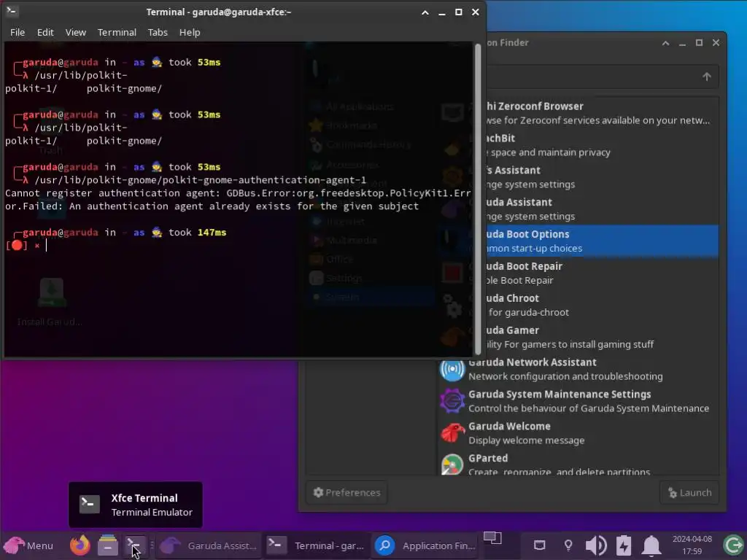Open the volume control tray icon
747x560 pixels.
coord(596,545)
